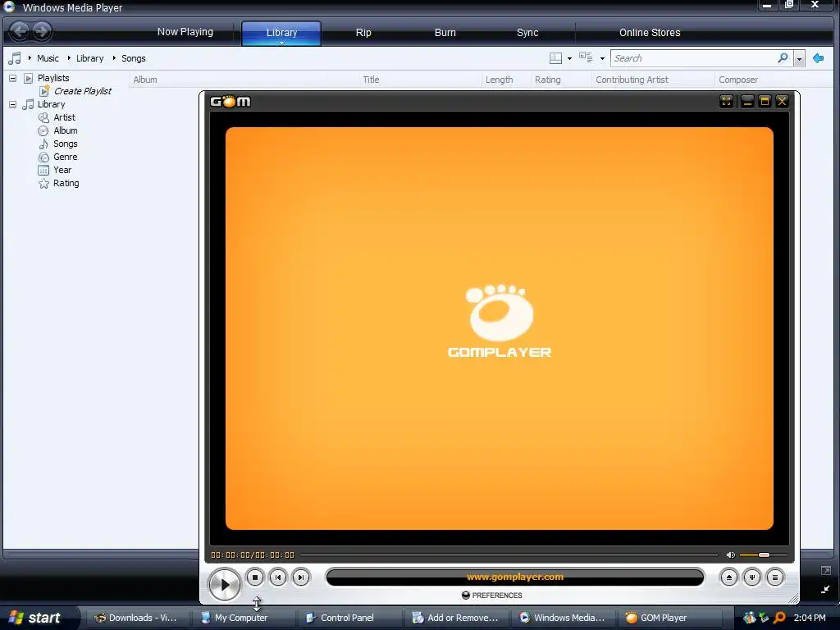Image resolution: width=840 pixels, height=630 pixels.
Task: Adjust the GOM Player volume slider
Action: (763, 555)
